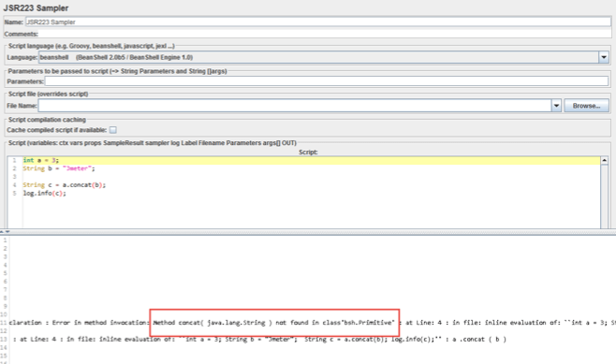Click 'Script compilation caching' section label

click(47, 120)
